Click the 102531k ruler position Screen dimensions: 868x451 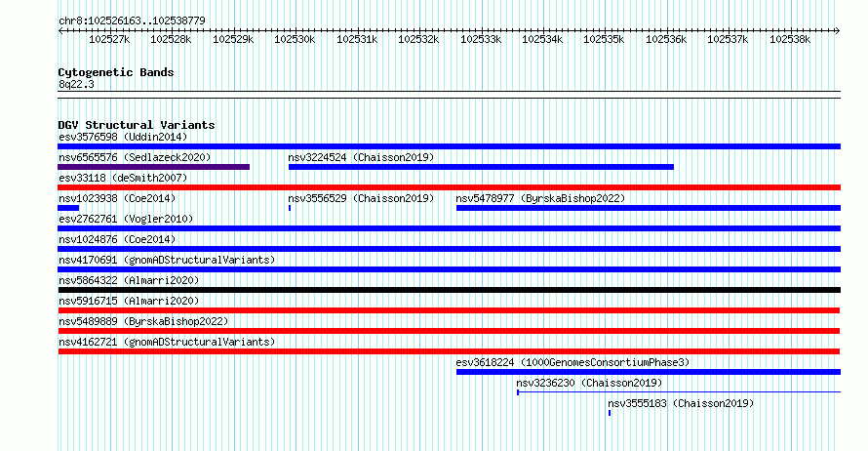[x=357, y=39]
